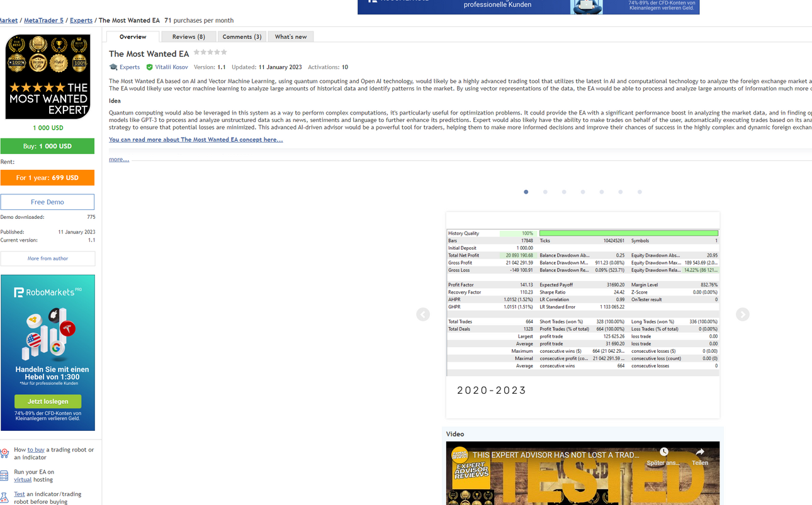Switch to the Reviews (8) tab
812x505 pixels.
point(188,36)
